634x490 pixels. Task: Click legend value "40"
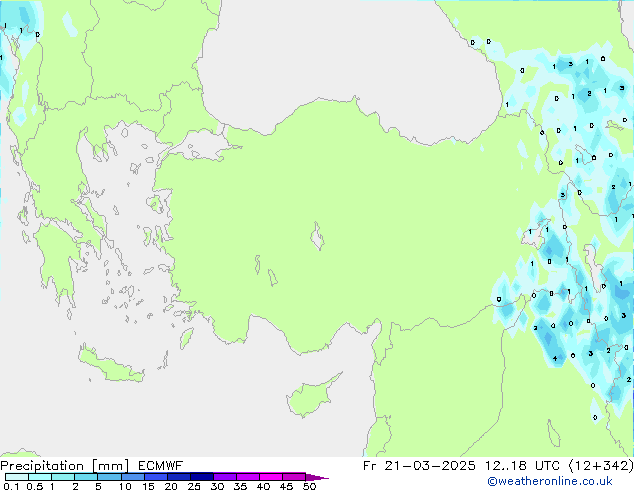click(x=263, y=486)
